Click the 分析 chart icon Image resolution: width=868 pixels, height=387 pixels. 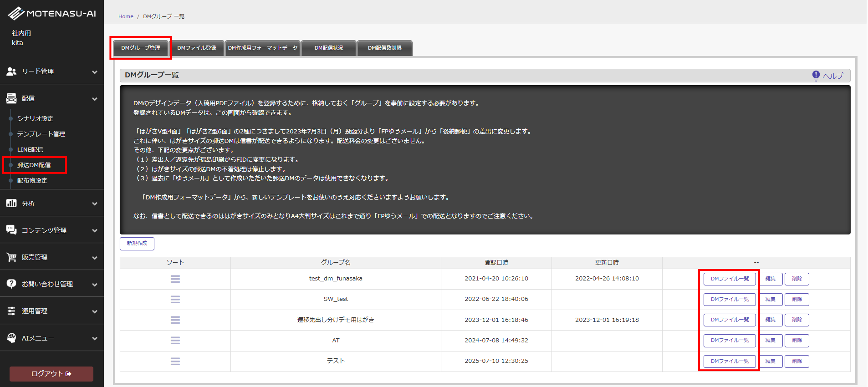11,203
